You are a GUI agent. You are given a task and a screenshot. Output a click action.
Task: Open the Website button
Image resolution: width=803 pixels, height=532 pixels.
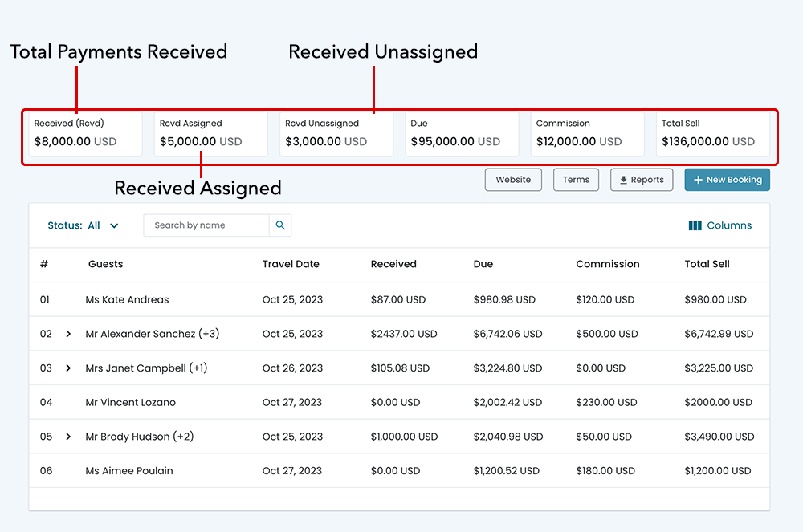(x=513, y=180)
